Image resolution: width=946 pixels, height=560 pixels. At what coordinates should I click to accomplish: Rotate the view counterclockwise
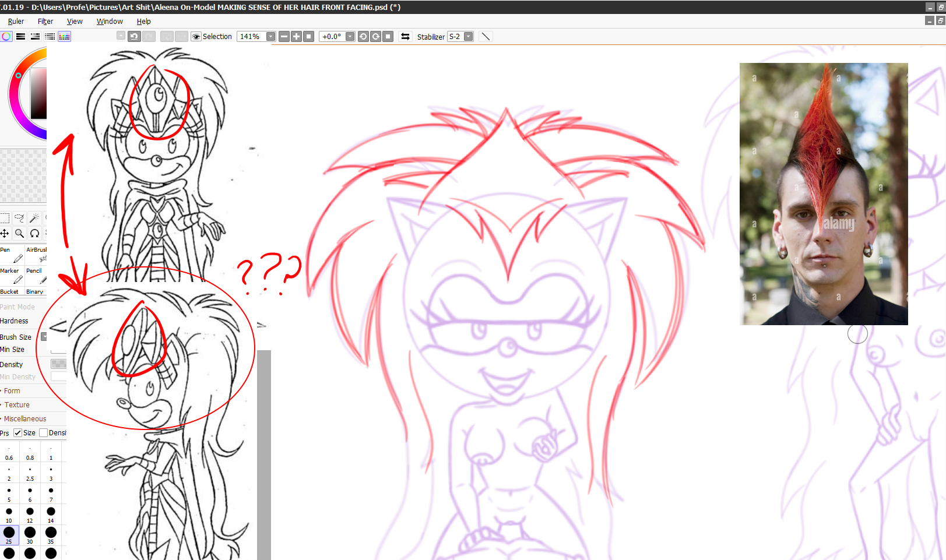[x=363, y=36]
